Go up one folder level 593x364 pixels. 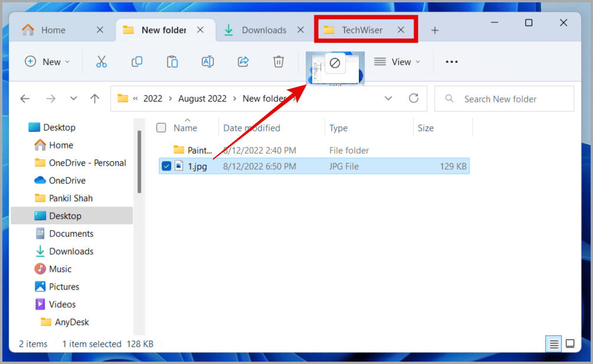coord(94,99)
